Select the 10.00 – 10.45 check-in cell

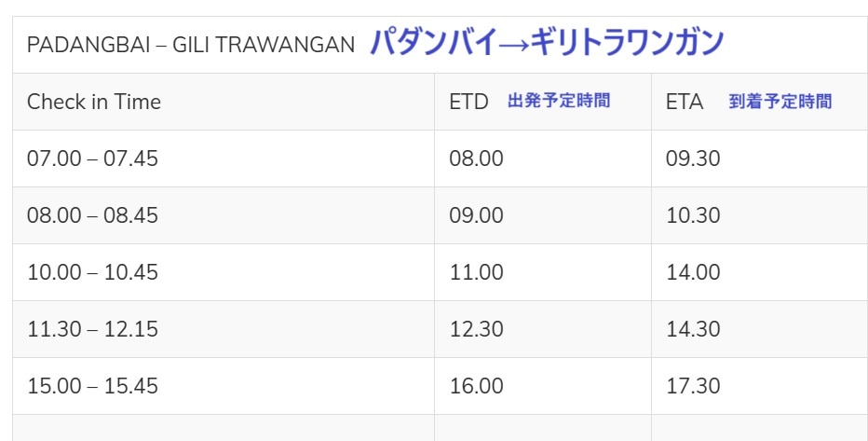click(x=93, y=272)
